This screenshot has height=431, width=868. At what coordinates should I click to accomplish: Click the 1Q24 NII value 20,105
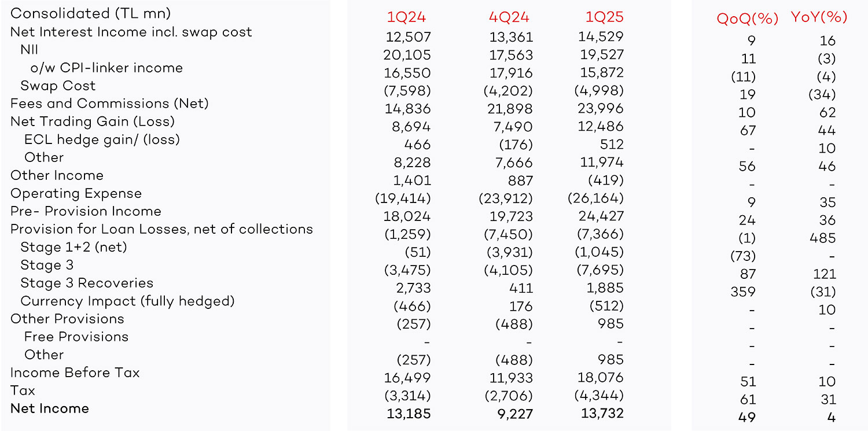[407, 55]
